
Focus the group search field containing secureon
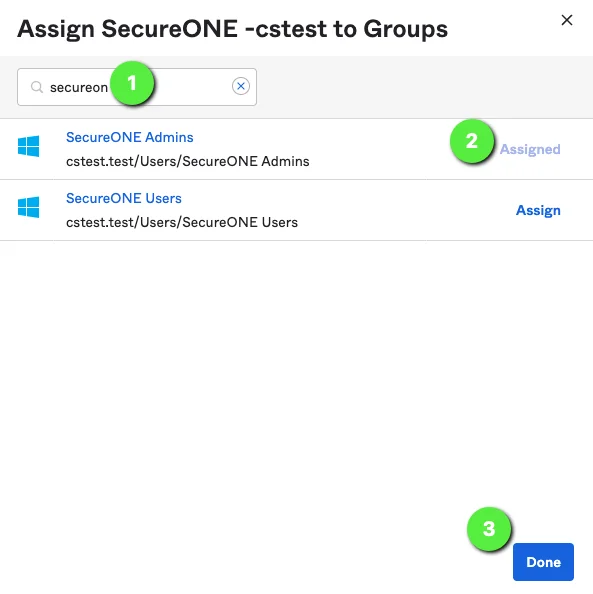pyautogui.click(x=137, y=87)
